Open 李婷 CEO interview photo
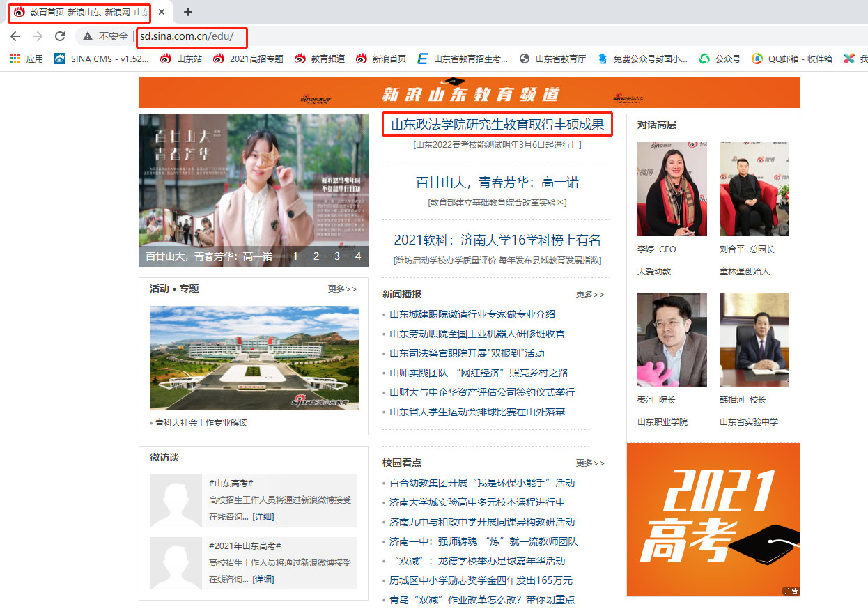 pos(672,190)
